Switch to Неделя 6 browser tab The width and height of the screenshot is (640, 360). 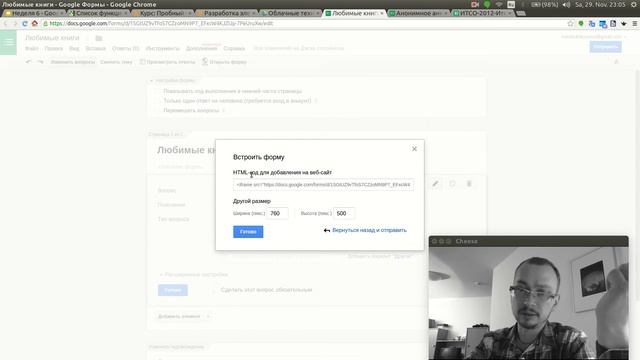(33, 13)
